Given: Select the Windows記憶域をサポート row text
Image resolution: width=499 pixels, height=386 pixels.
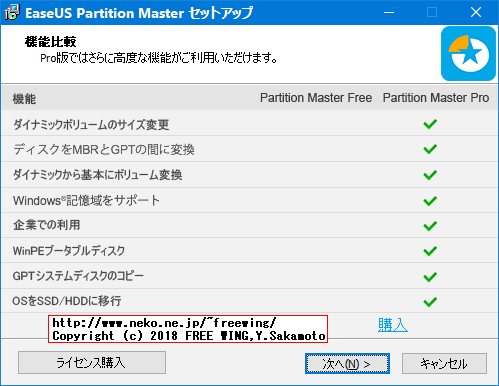Looking at the screenshot, I should coord(86,200).
